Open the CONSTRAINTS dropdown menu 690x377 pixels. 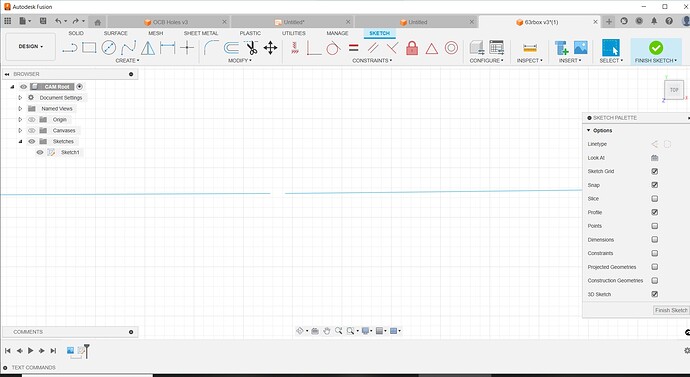click(x=372, y=61)
